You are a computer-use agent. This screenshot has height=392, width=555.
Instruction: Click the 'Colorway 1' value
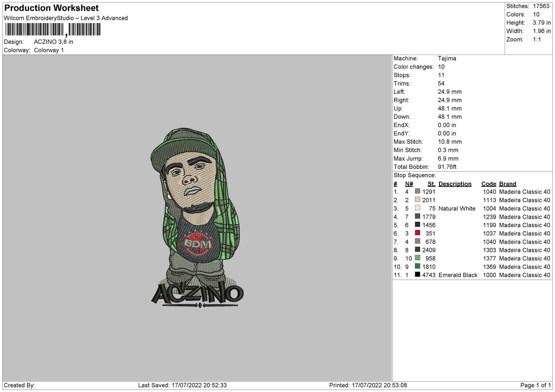(49, 50)
